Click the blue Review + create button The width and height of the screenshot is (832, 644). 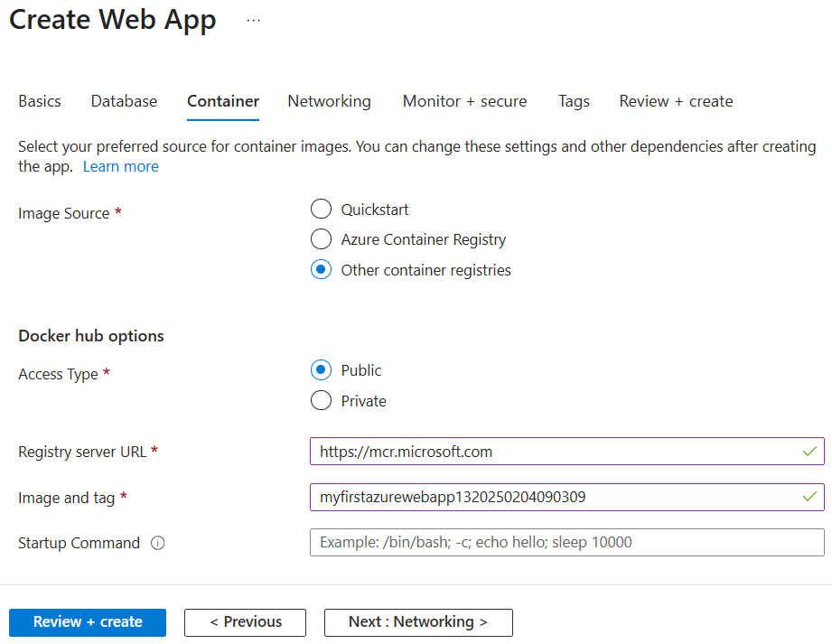tap(88, 622)
